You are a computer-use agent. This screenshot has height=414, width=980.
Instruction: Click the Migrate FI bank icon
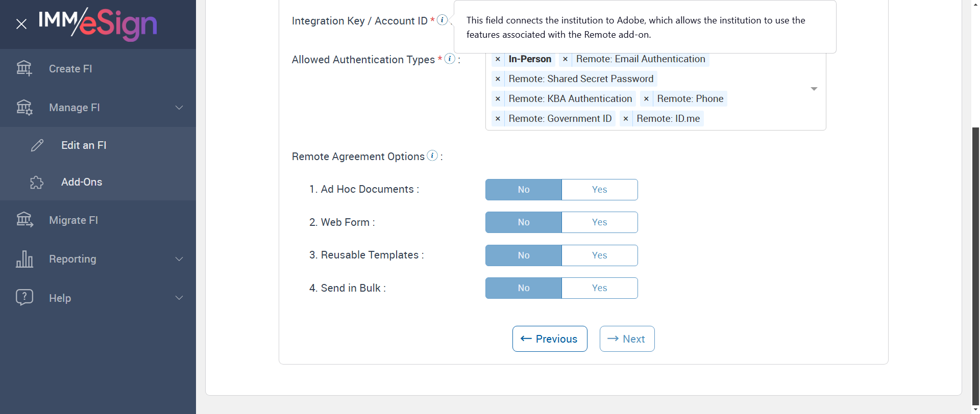(24, 220)
